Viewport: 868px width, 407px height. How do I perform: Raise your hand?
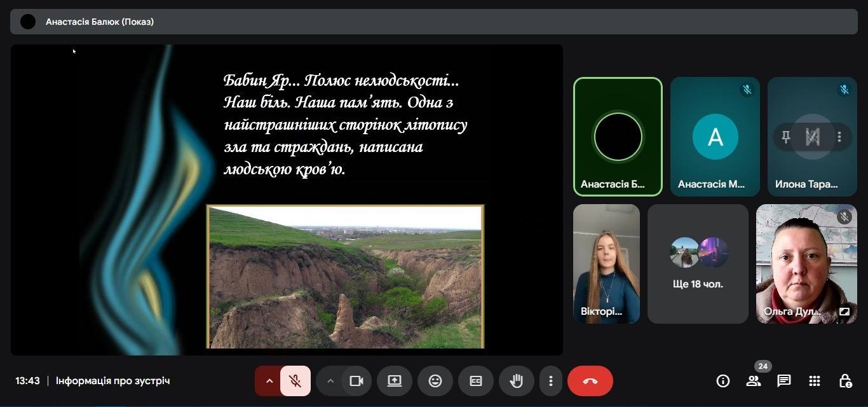[x=516, y=381]
